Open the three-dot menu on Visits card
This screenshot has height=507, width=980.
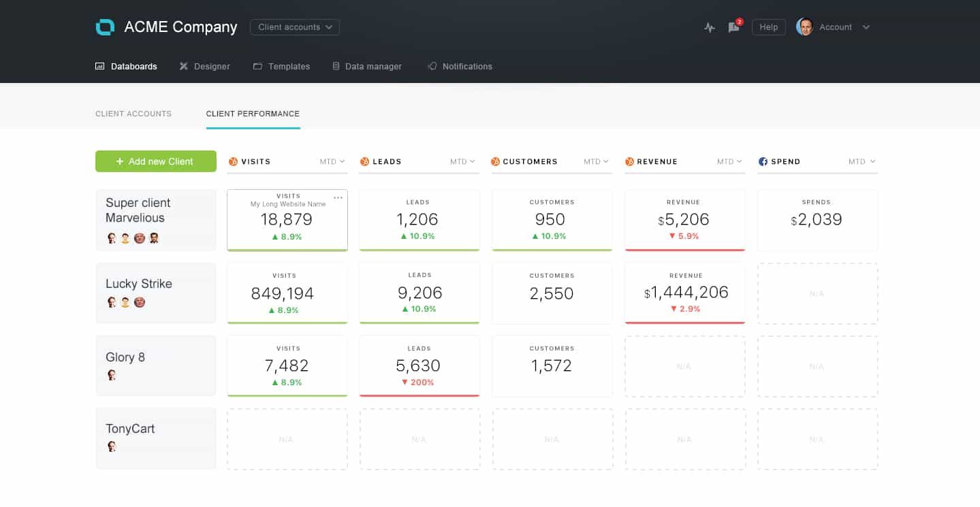(x=338, y=198)
